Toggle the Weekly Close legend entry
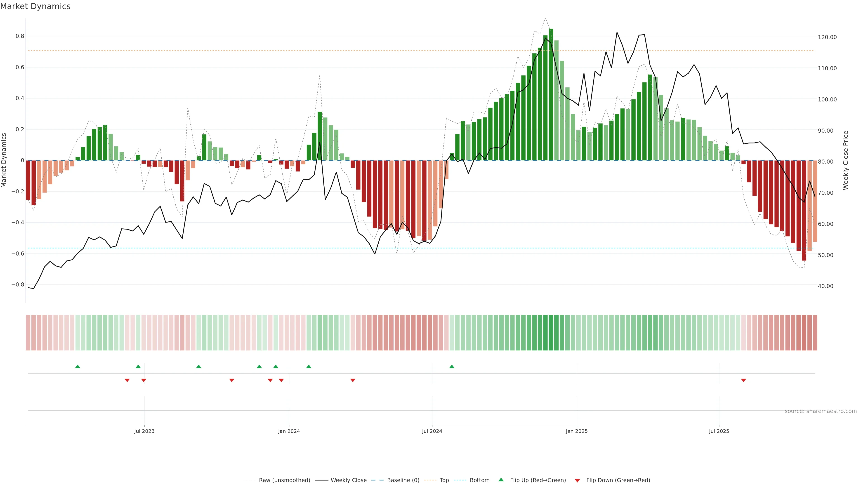Viewport: 868px width, 488px height. click(x=348, y=480)
